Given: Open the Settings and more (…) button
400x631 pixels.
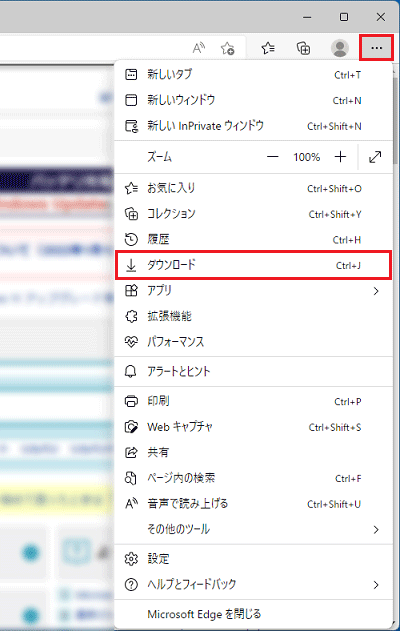Looking at the screenshot, I should point(376,48).
